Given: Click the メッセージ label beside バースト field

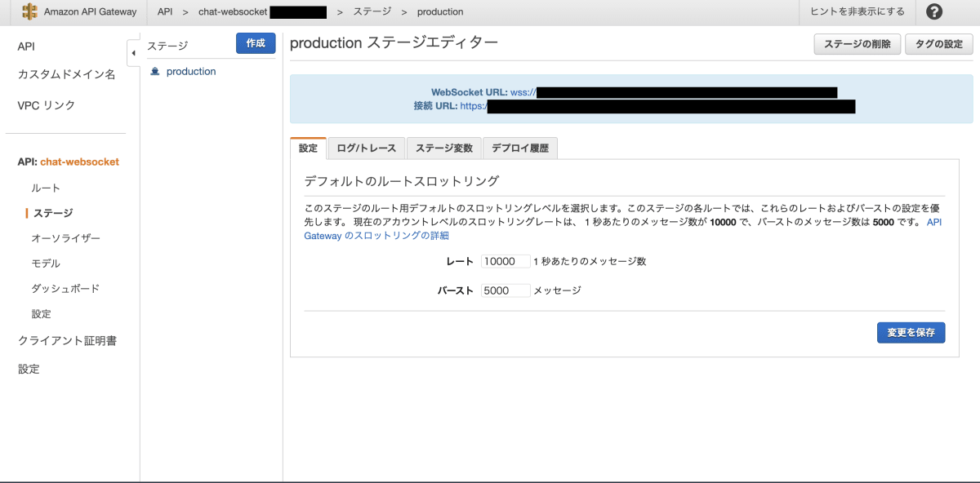Looking at the screenshot, I should [557, 290].
